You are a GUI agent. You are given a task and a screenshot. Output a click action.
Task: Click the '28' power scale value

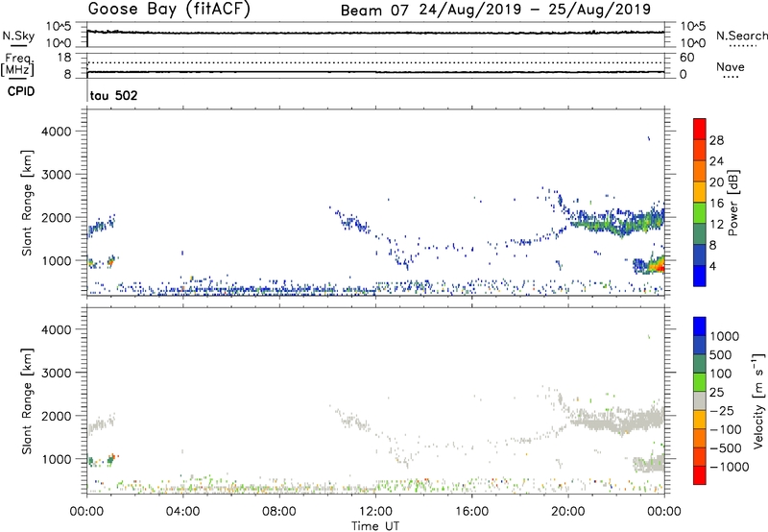pyautogui.click(x=716, y=140)
